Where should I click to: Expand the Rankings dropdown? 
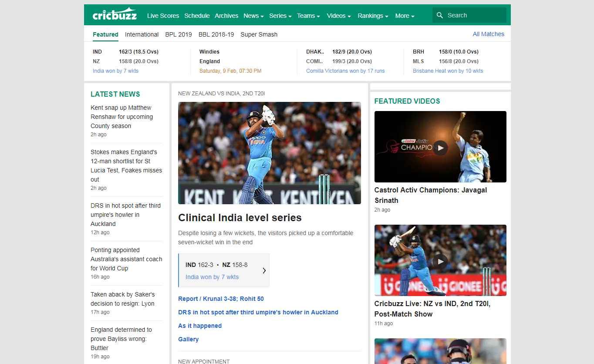[x=373, y=16]
